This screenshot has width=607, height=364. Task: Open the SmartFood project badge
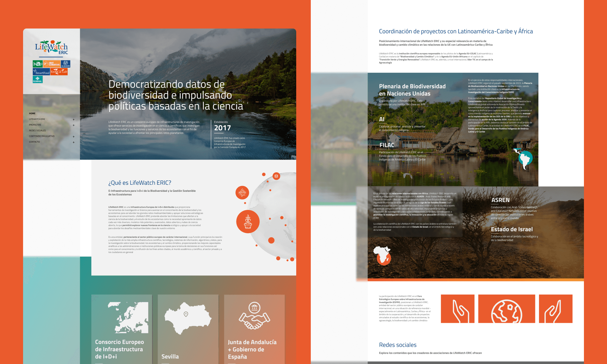point(41,72)
